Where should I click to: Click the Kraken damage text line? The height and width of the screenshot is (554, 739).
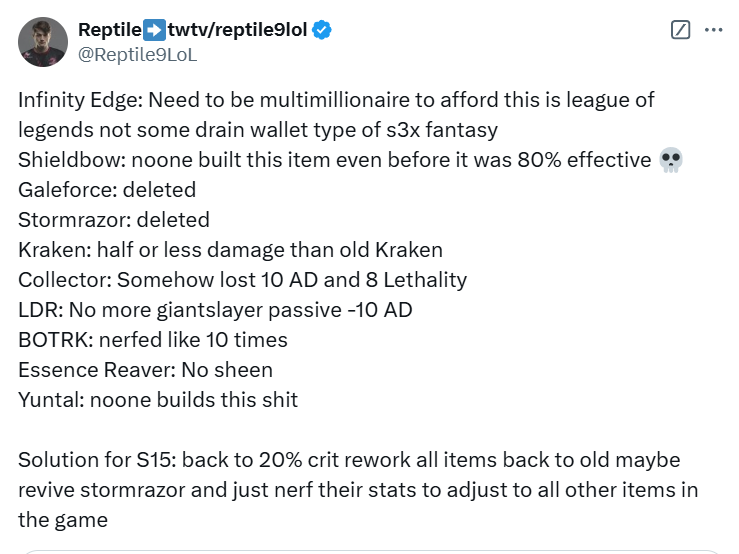(230, 250)
